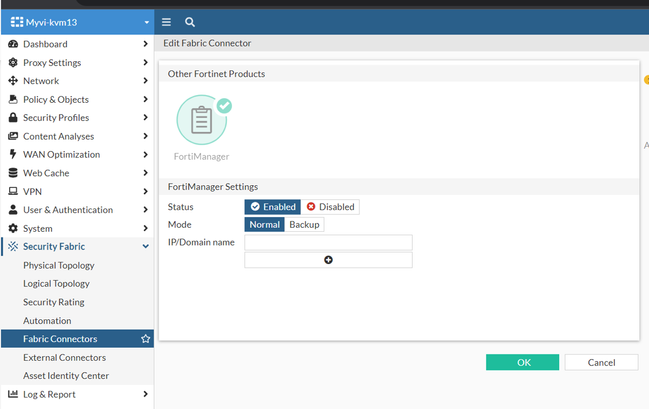Expand Policy & Objects chevron

(145, 99)
